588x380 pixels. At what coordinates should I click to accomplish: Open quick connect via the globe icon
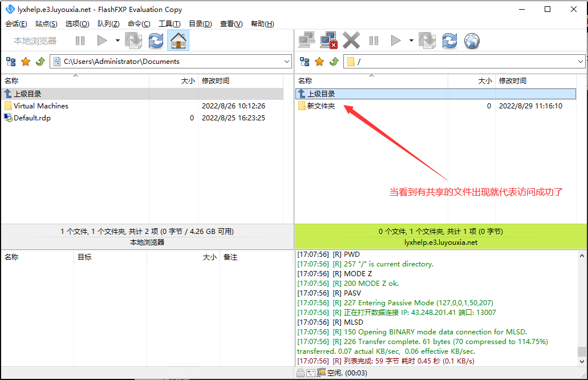471,40
